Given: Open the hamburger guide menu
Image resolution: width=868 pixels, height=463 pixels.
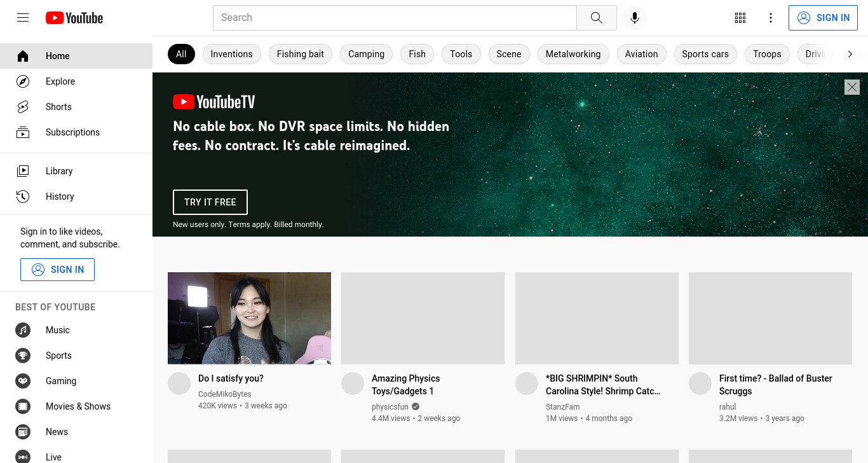Looking at the screenshot, I should [23, 18].
